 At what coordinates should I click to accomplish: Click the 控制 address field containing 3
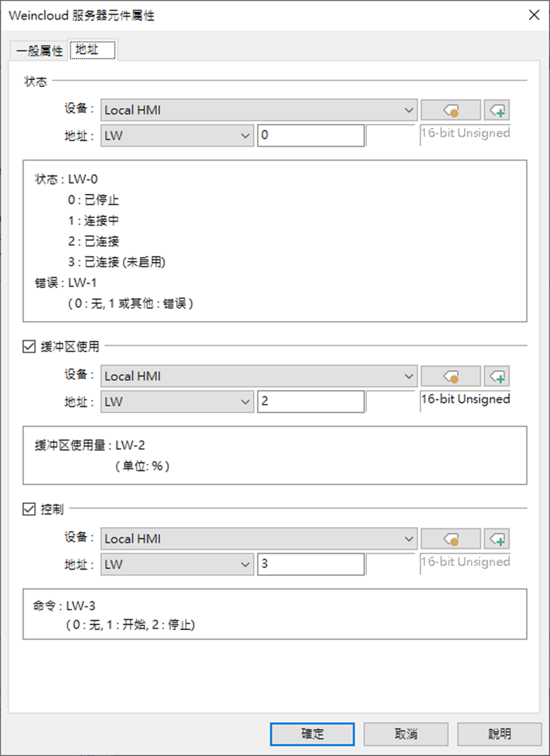[x=311, y=564]
